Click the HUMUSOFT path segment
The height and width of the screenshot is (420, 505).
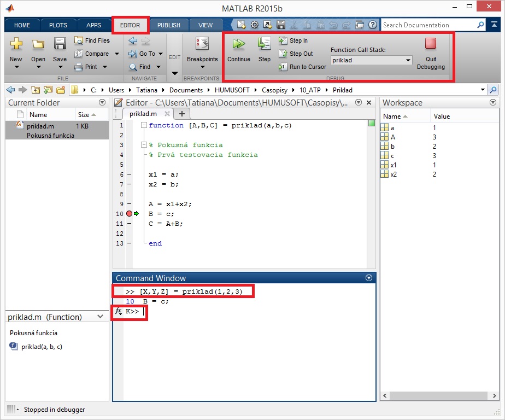pos(232,90)
